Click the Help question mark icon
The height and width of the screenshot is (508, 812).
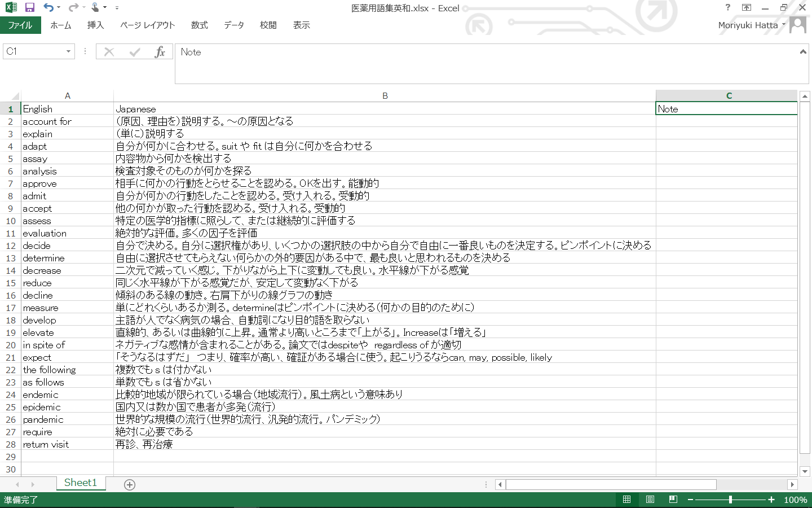[727, 8]
